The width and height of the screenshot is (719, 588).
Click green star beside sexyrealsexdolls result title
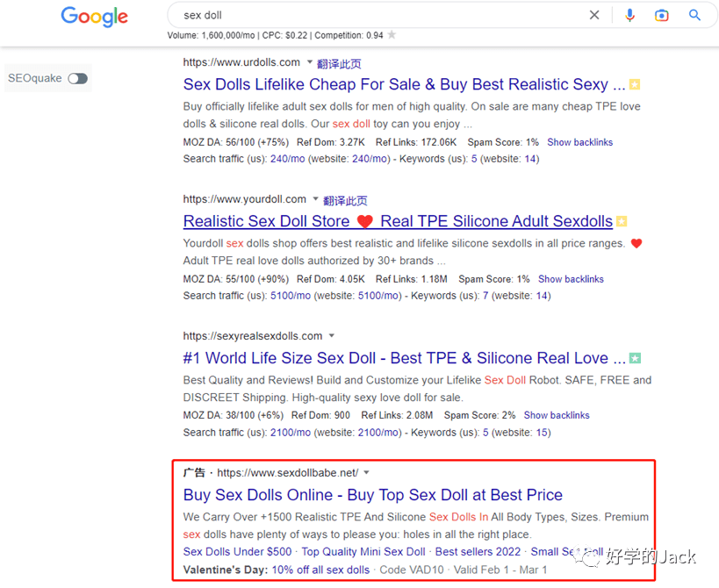(635, 358)
